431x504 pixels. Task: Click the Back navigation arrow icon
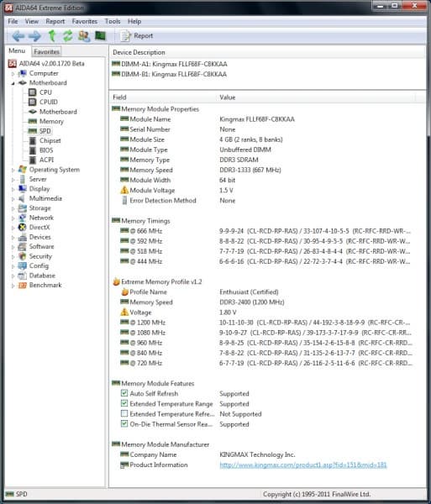18,36
